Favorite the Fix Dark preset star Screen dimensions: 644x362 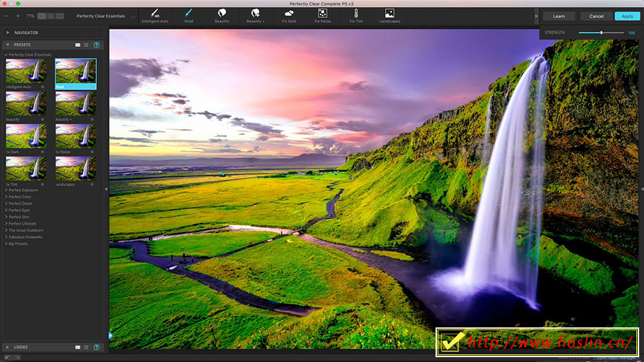point(42,152)
